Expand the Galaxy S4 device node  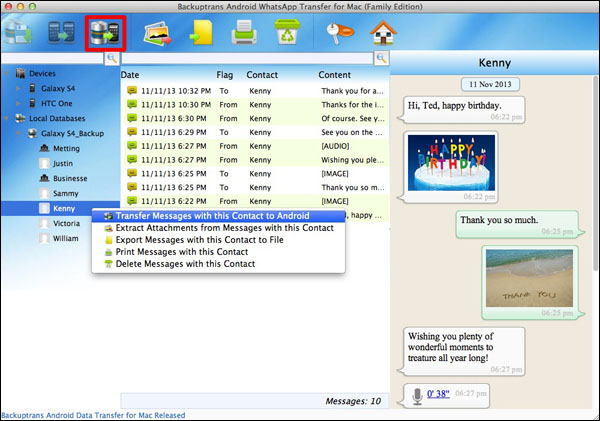18,88
